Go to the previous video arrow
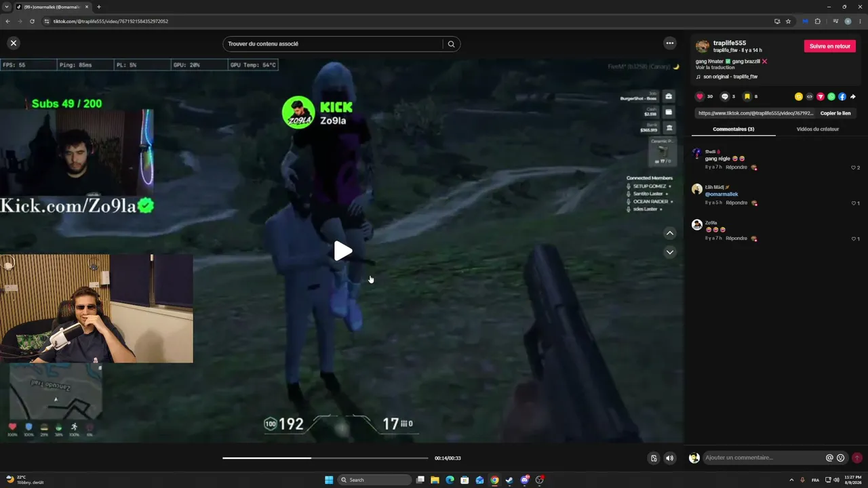The image size is (868, 488). (x=670, y=233)
